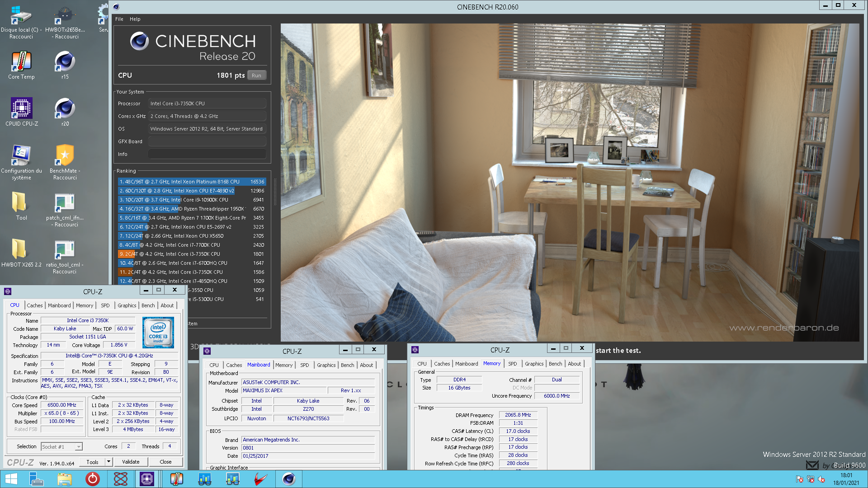Image resolution: width=868 pixels, height=488 pixels.
Task: Select the Ryzen Threadripper 1950X ranking row
Action: coord(192,209)
